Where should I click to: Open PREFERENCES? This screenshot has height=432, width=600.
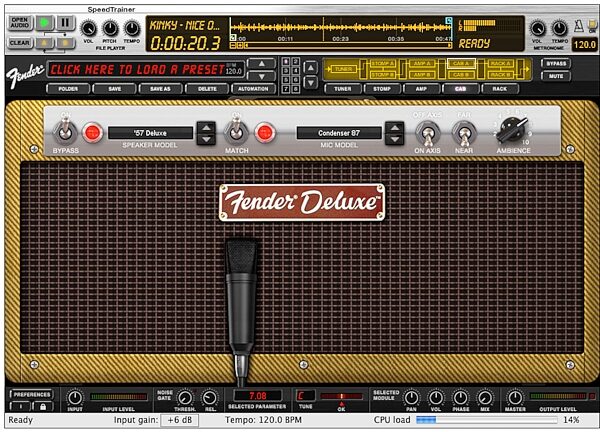click(31, 395)
